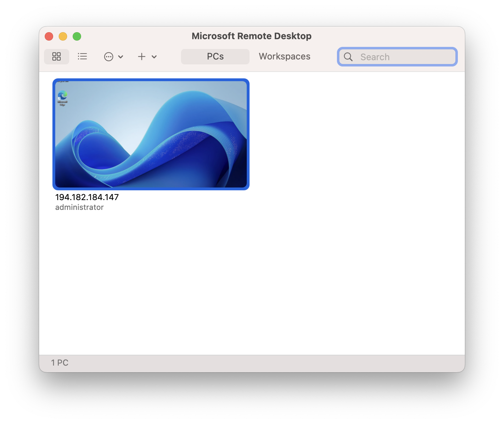The height and width of the screenshot is (424, 504).
Task: Click the 1 PC status bar text
Action: click(60, 363)
